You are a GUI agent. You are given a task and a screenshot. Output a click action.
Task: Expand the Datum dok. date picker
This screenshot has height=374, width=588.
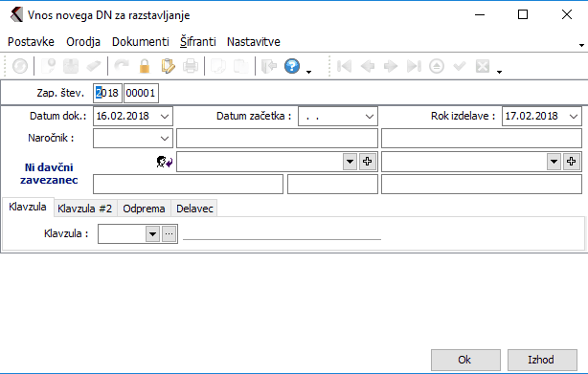pyautogui.click(x=165, y=117)
